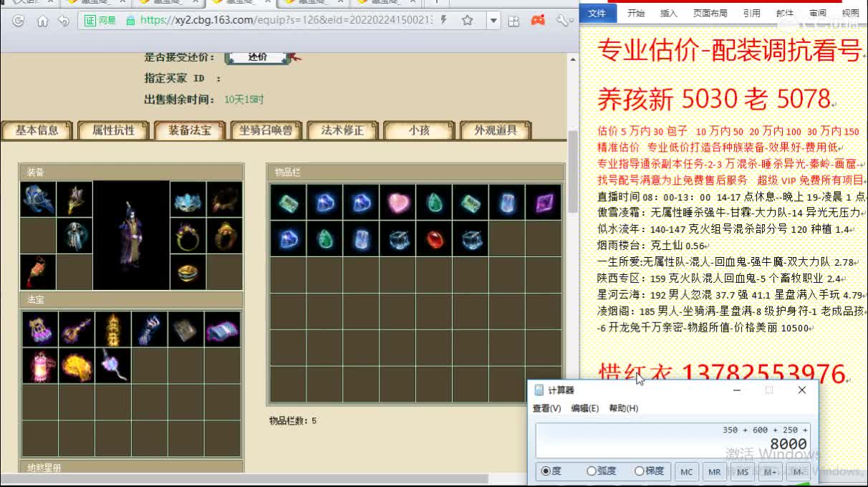This screenshot has height=487, width=868.
Task: Click the browser undo/back arrow icon
Action: pyautogui.click(x=64, y=21)
